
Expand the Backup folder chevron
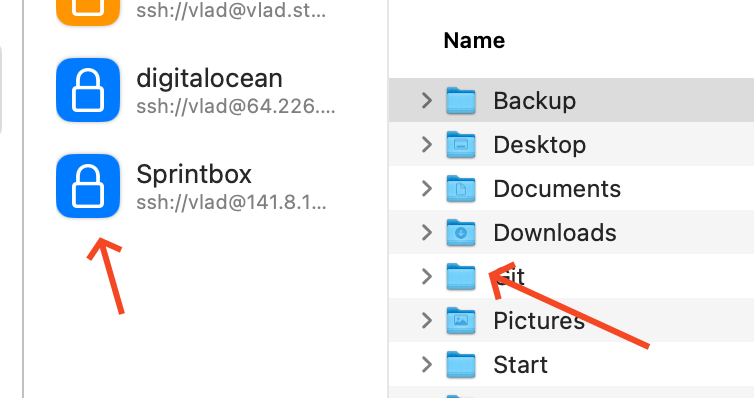(427, 100)
